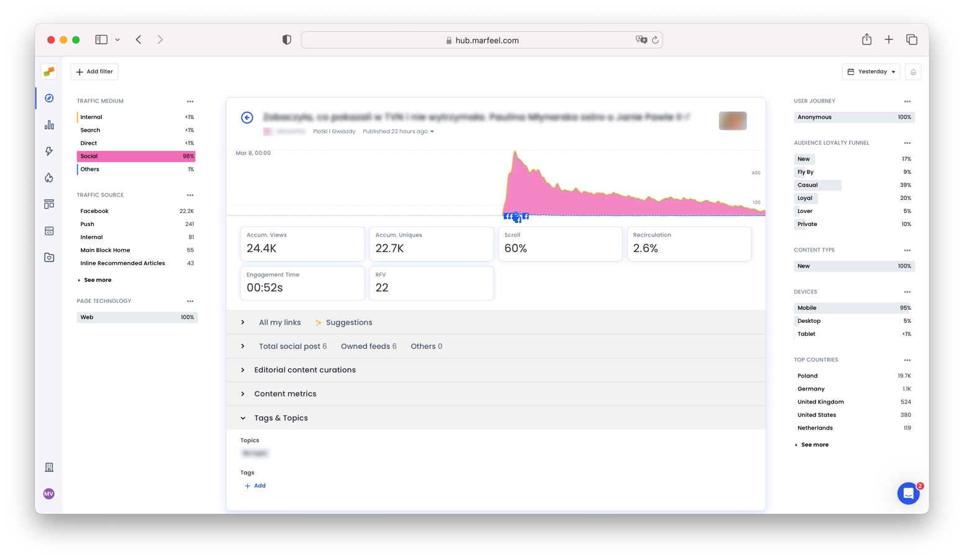This screenshot has width=964, height=560.
Task: Click the back arrow beside article title
Action: [x=247, y=117]
